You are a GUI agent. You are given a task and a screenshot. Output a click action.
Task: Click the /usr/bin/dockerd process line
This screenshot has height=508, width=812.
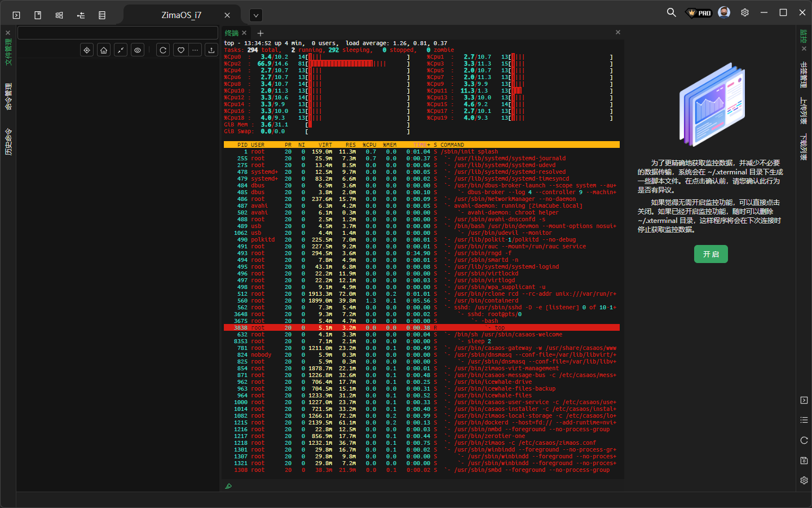pyautogui.click(x=422, y=422)
